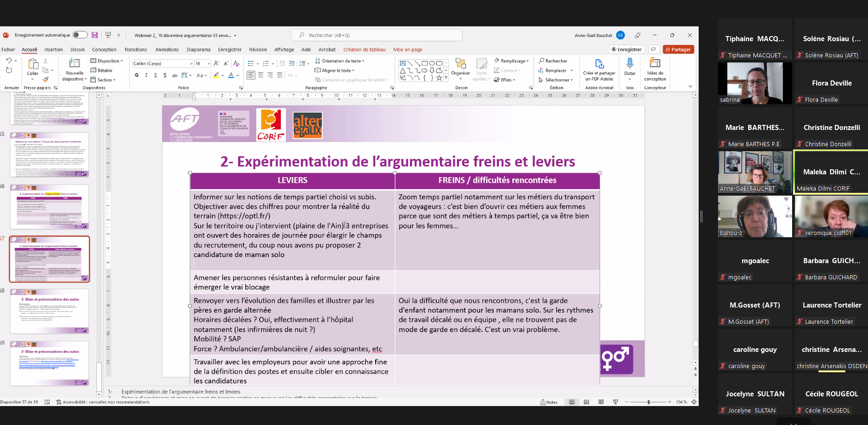Screen dimensions: 868x425
Task: Click the Nouvelle diapositive icon
Action: click(74, 63)
